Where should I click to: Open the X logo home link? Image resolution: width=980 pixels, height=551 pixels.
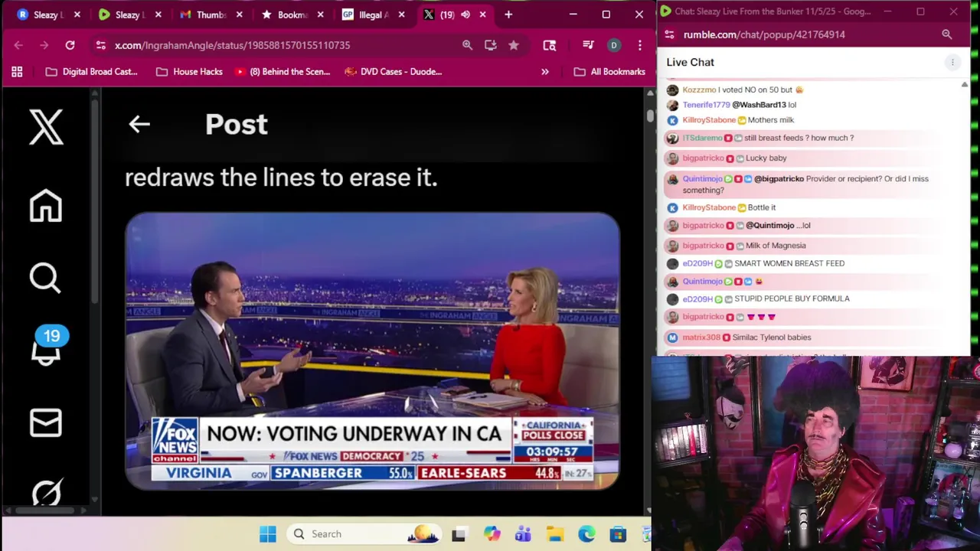click(46, 127)
